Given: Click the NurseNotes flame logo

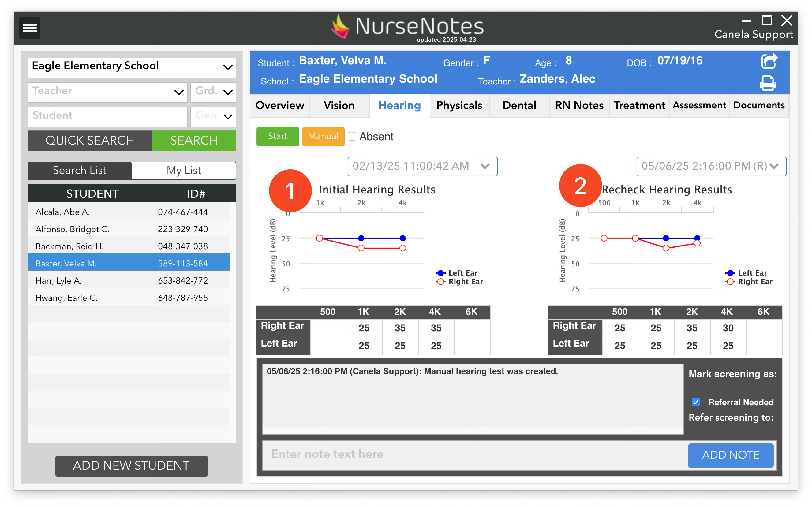Looking at the screenshot, I should click(340, 27).
